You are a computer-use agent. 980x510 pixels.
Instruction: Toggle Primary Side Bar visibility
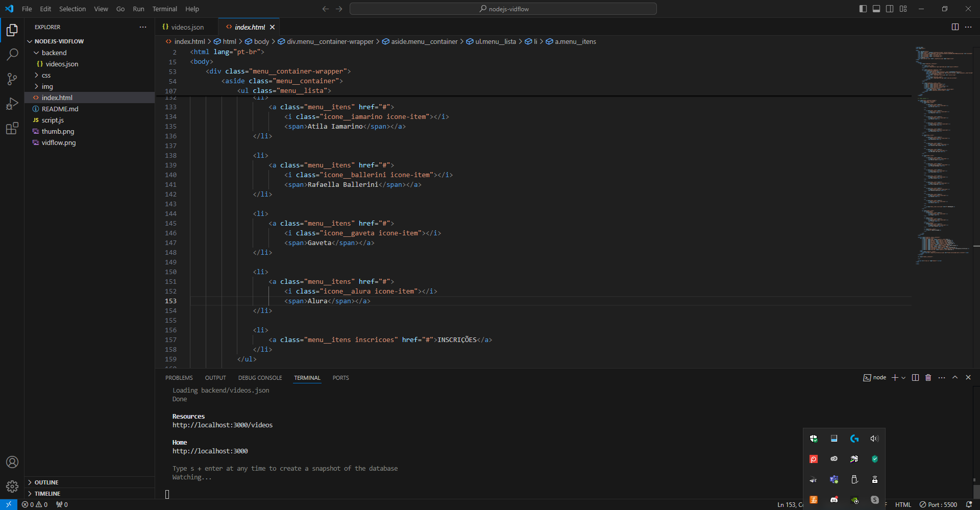click(863, 9)
